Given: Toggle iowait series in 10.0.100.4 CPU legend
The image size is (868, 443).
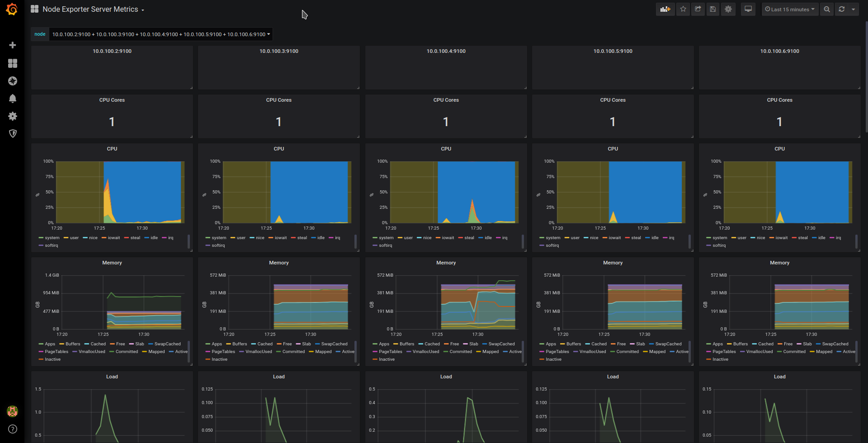Looking at the screenshot, I should [448, 238].
